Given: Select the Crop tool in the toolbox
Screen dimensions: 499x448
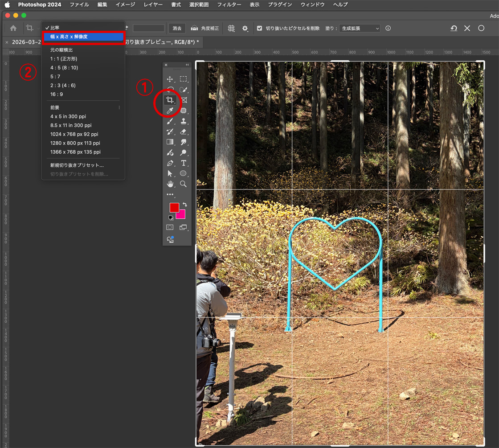Looking at the screenshot, I should [169, 100].
